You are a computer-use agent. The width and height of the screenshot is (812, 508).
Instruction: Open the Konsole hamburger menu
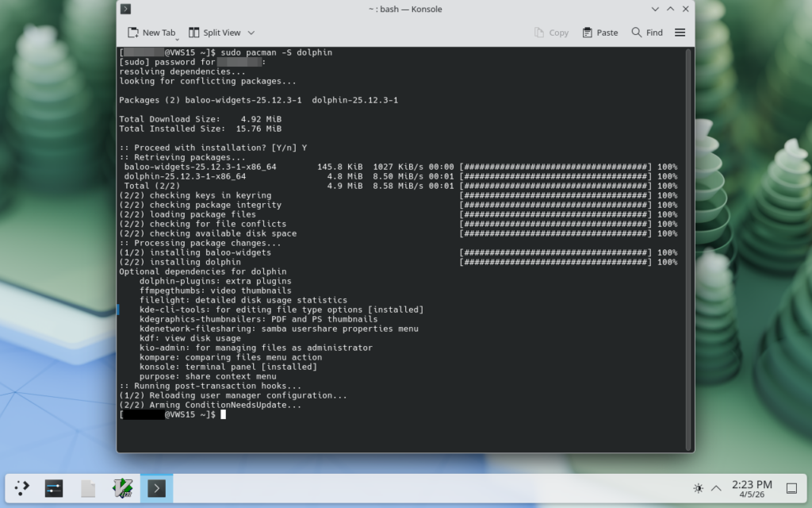click(680, 33)
